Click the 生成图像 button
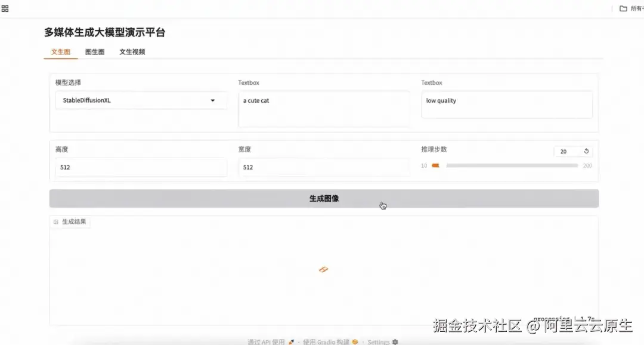 [x=324, y=198]
